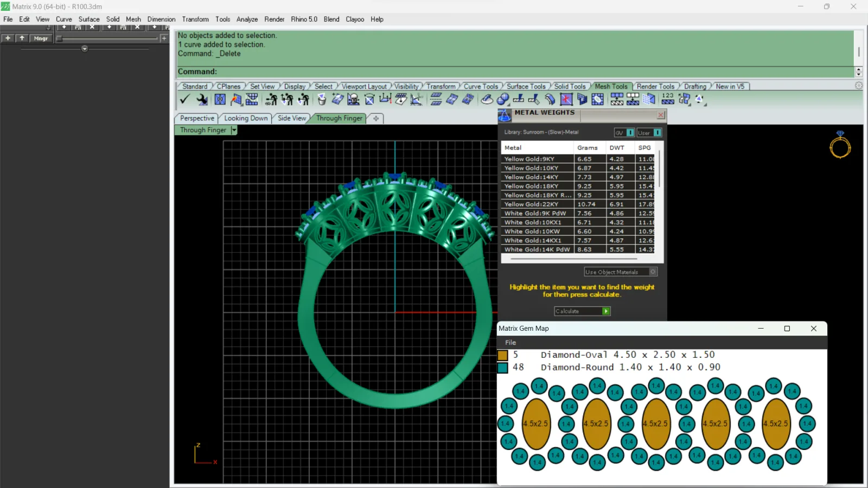The width and height of the screenshot is (868, 488).
Task: Select the Yellow Gold:18KY row
Action: 579,186
